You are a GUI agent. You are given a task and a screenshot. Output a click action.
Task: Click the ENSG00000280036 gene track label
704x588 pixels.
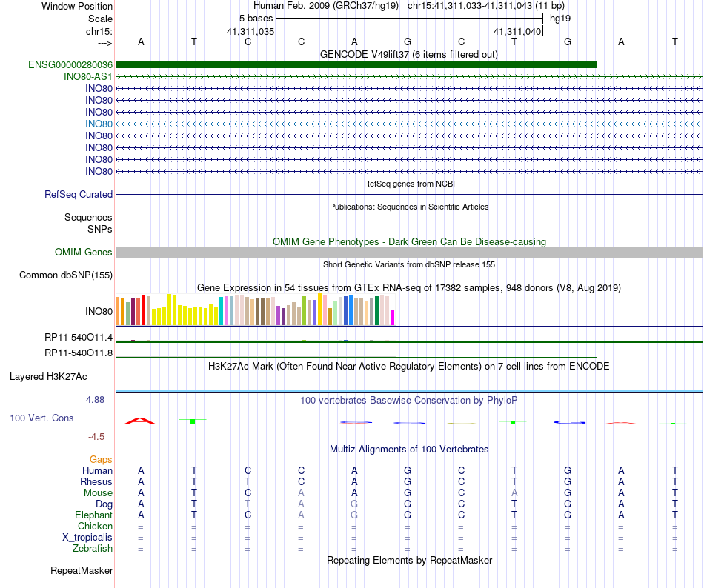point(70,64)
